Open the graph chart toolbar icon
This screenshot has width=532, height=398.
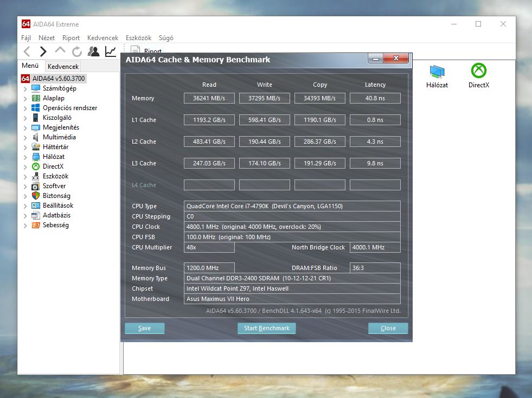(111, 52)
